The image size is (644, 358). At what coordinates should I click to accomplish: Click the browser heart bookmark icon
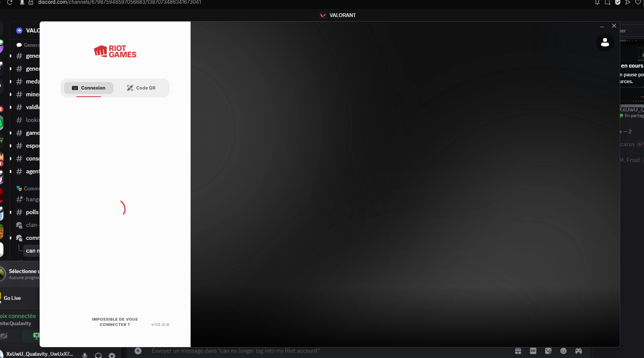[638, 2]
